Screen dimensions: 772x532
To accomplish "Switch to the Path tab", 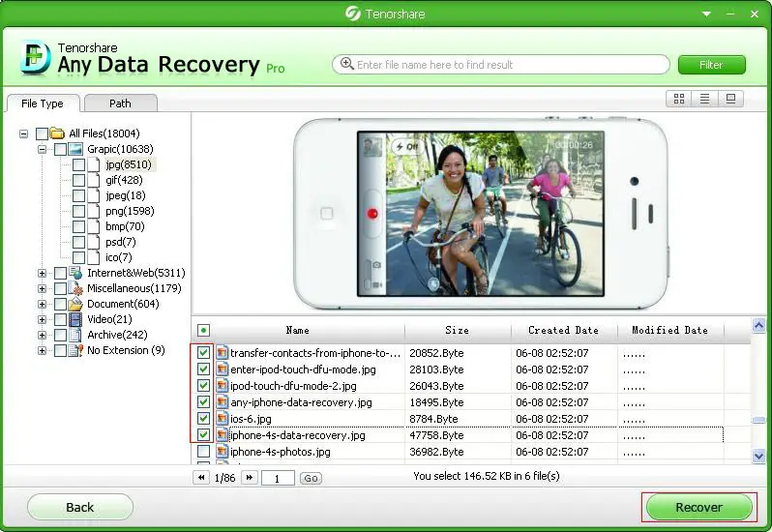I will pos(121,103).
